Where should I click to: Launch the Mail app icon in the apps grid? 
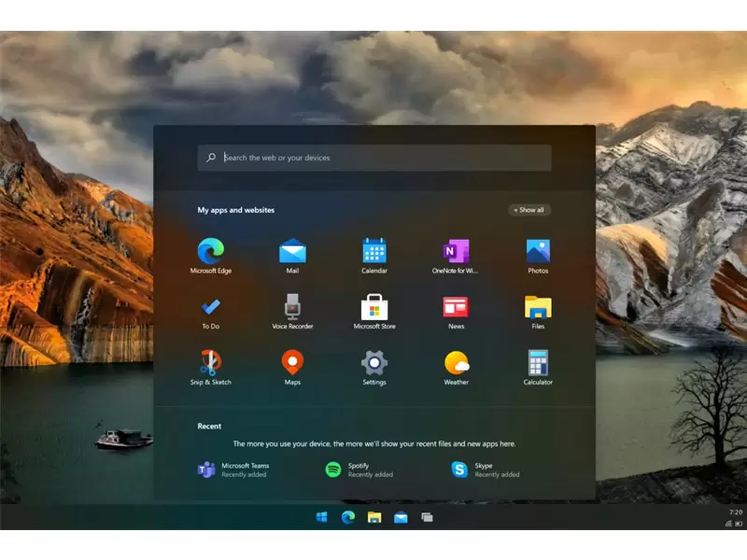(292, 251)
